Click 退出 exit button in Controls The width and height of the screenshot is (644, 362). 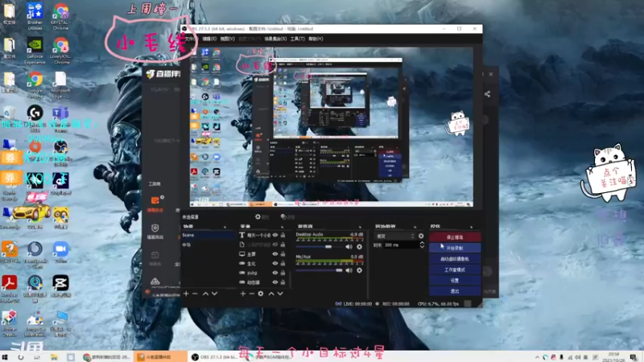(x=455, y=291)
